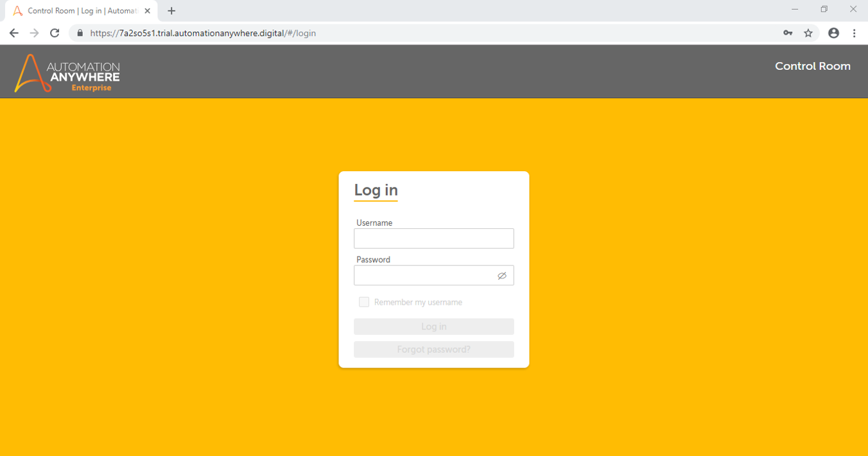Select the Control Room login tab

click(77, 11)
